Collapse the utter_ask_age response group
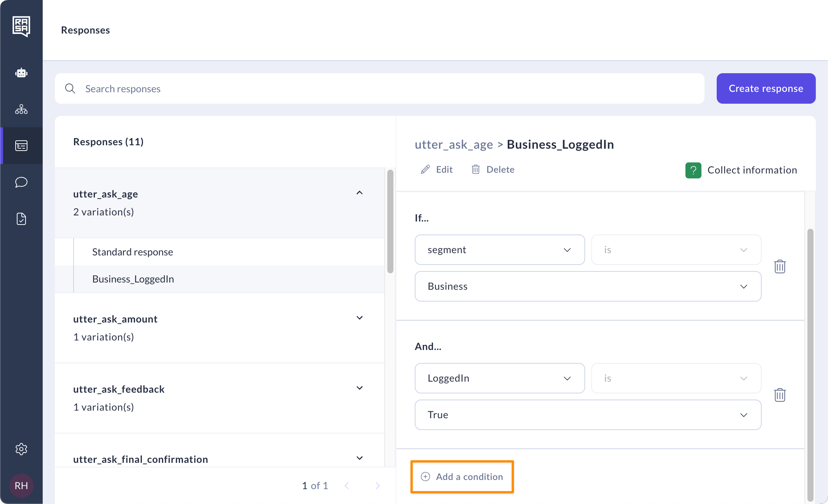The height and width of the screenshot is (504, 828). 359,193
